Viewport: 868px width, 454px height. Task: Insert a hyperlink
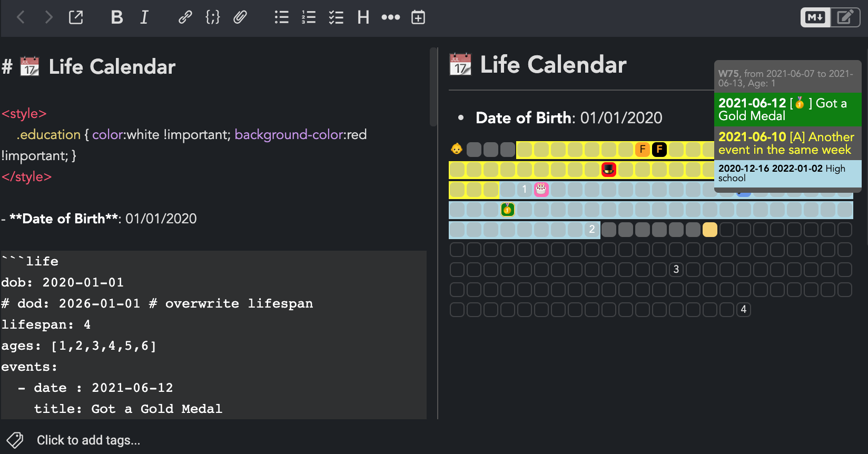185,17
